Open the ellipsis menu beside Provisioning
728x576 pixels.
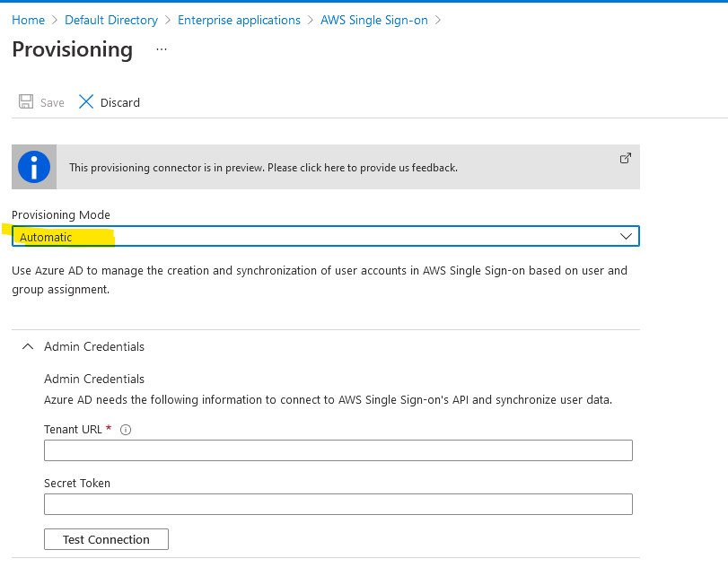pos(162,49)
